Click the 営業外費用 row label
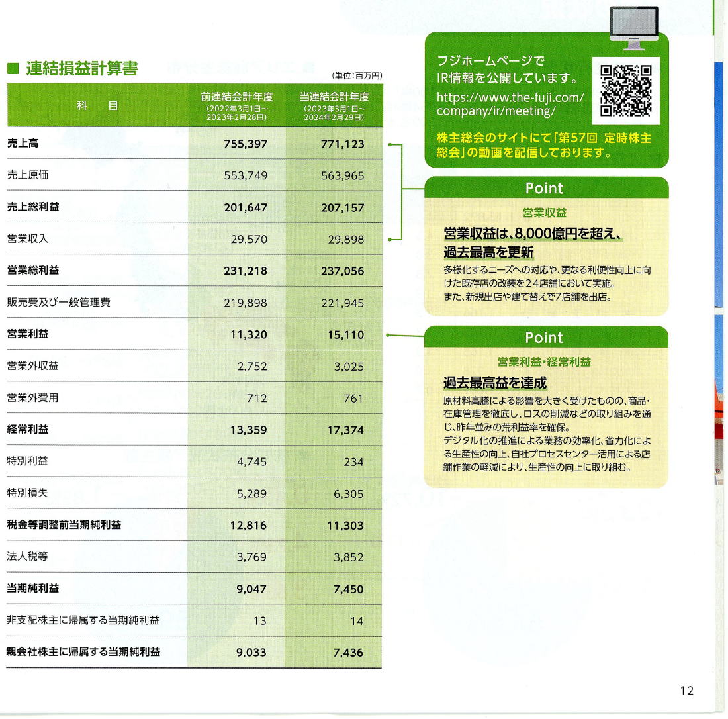The width and height of the screenshot is (728, 719). 33,398
